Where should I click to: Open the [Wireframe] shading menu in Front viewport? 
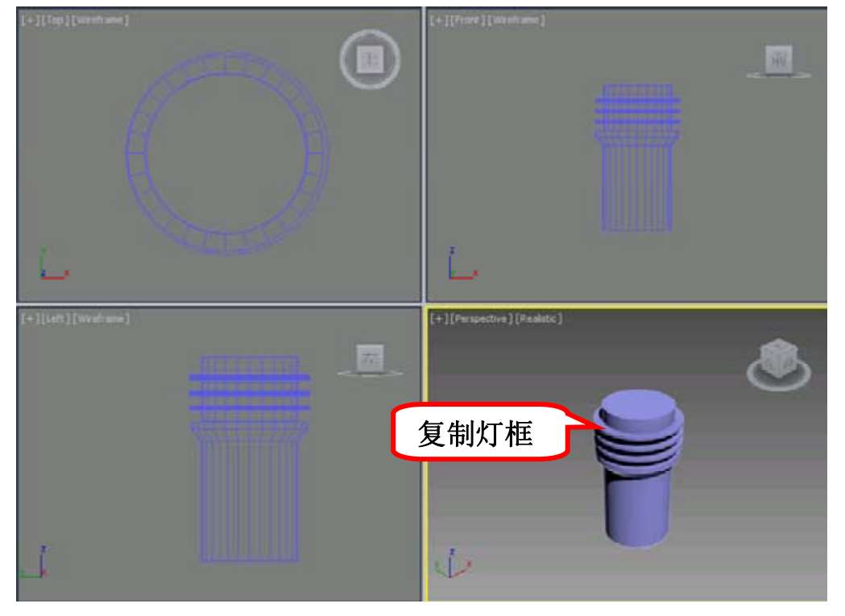click(x=517, y=19)
